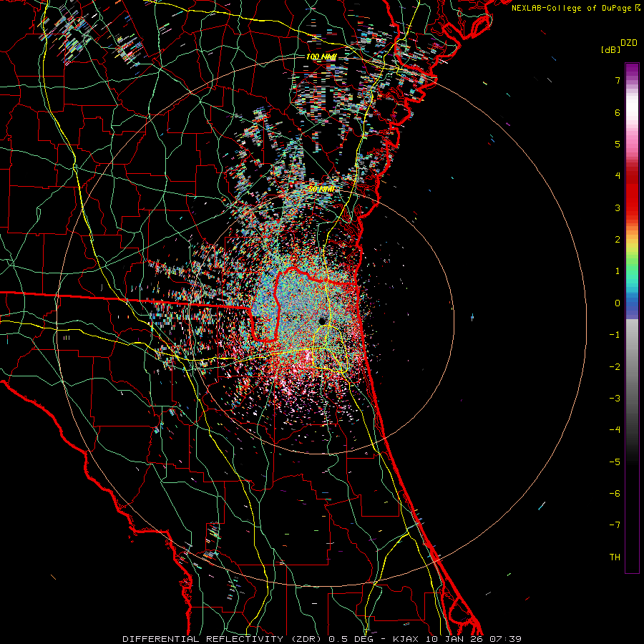Select the -6 value on the color scale

[x=615, y=494]
